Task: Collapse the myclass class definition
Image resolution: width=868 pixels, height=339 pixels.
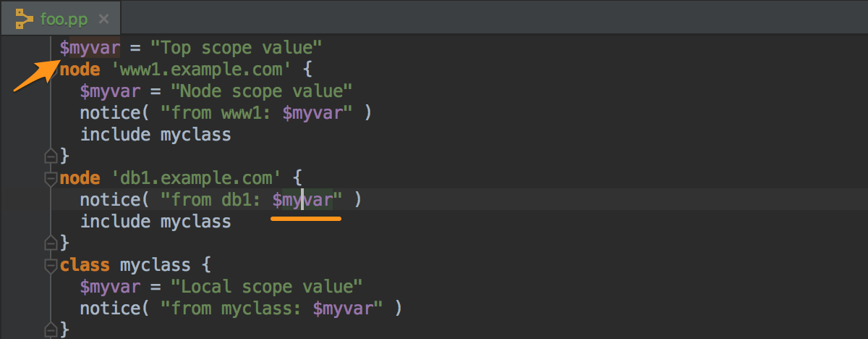Action: (51, 264)
